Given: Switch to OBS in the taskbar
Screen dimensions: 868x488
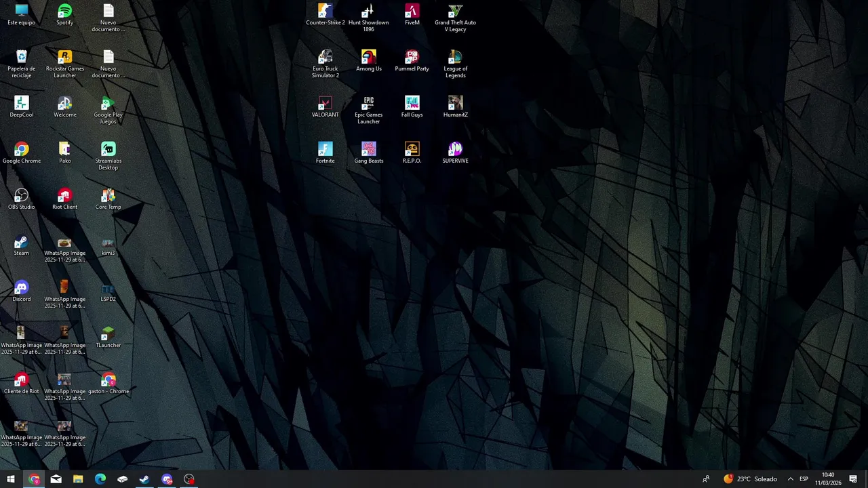Looking at the screenshot, I should [x=189, y=479].
